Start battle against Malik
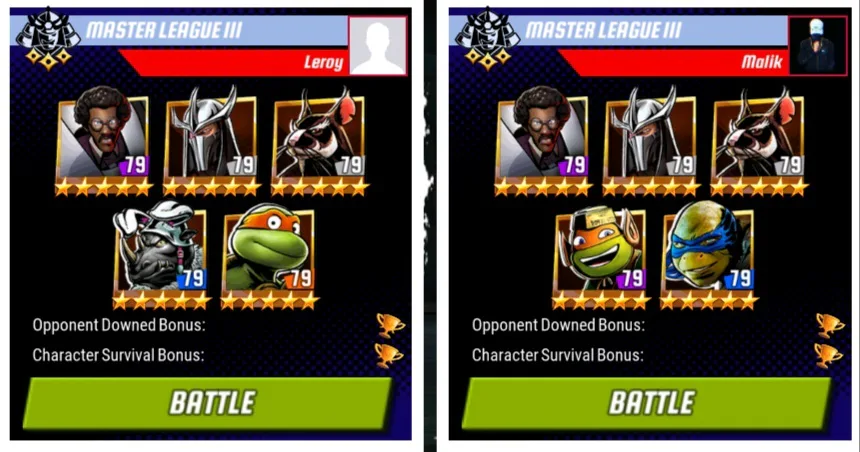This screenshot has width=860, height=452. point(647,403)
